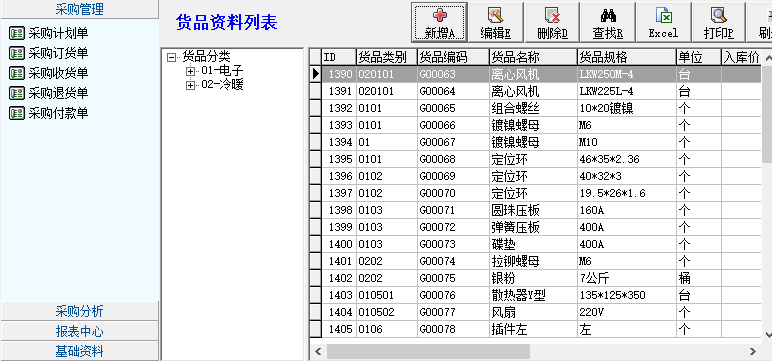Click horizontal scrollbar right arrow
The width and height of the screenshot is (772, 361).
(753, 352)
